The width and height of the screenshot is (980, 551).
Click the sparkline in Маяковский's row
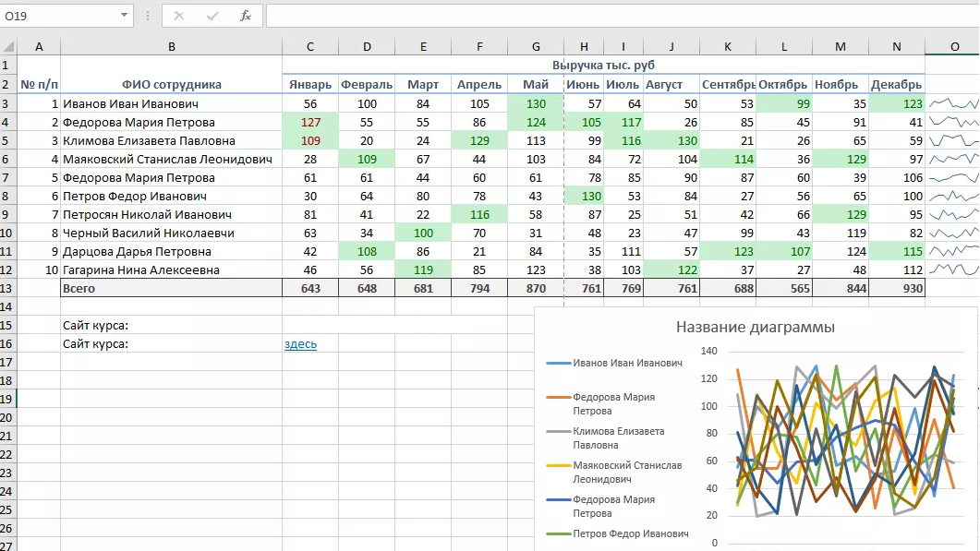[x=953, y=160]
